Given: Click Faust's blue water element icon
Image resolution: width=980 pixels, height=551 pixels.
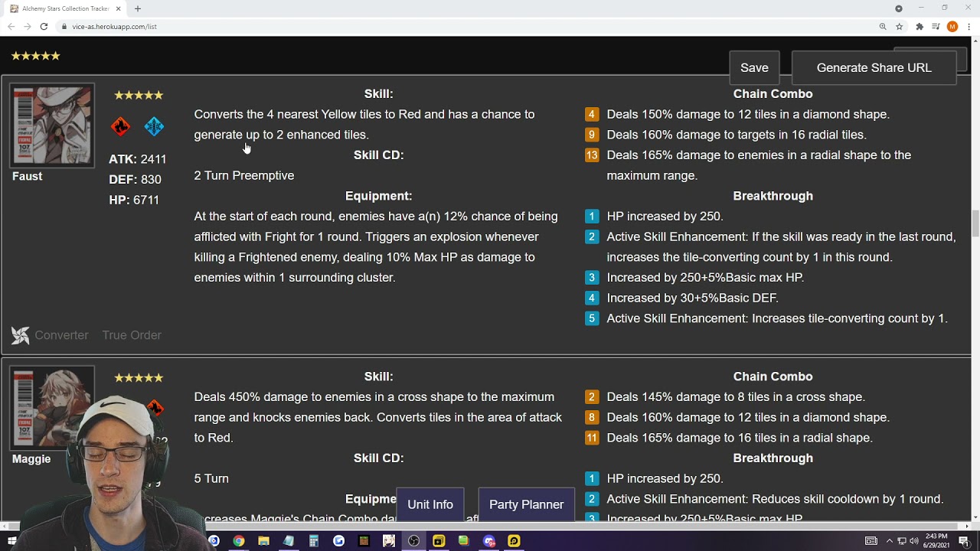Looking at the screenshot, I should [x=154, y=126].
